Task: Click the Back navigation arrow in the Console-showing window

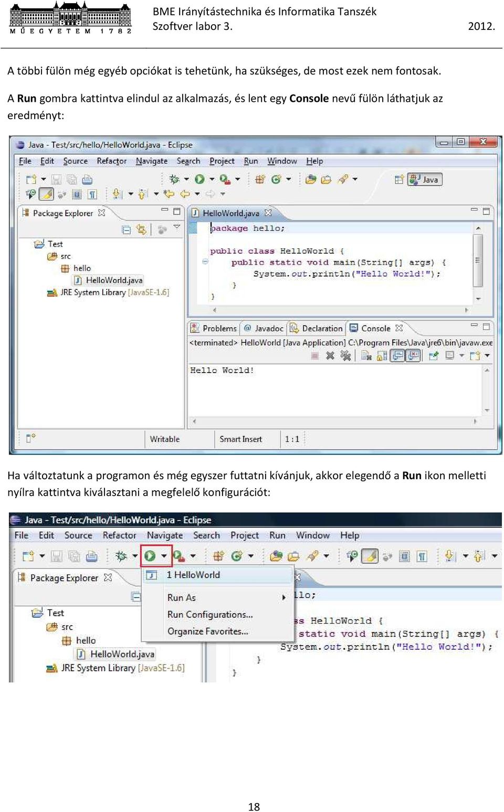Action: coord(185,194)
